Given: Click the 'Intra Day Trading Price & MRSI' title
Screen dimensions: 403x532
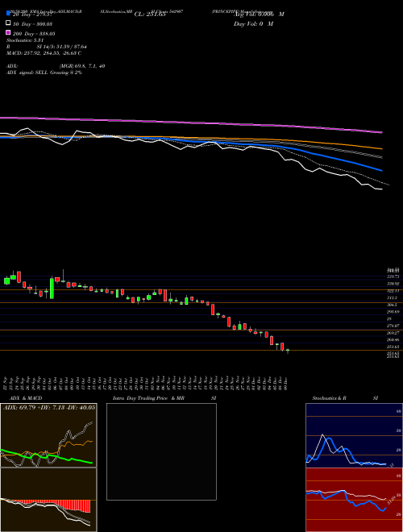Looking at the screenshot, I should click(164, 398).
